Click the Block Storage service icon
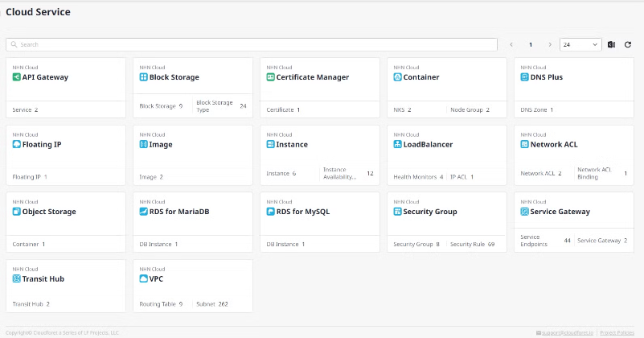Screen dimensions: 644x338 [143, 77]
